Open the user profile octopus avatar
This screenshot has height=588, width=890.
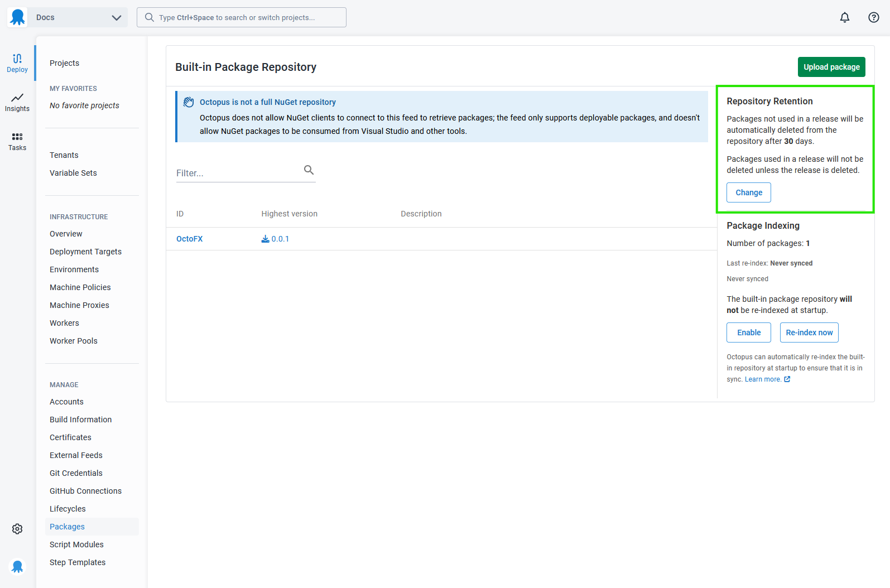point(17,567)
